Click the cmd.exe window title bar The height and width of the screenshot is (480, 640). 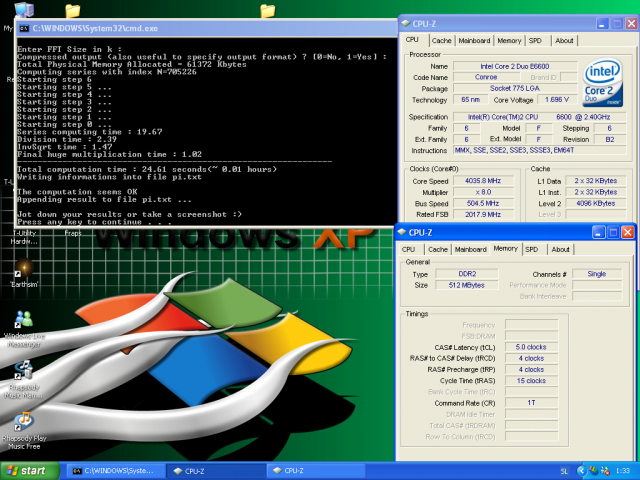(206, 28)
